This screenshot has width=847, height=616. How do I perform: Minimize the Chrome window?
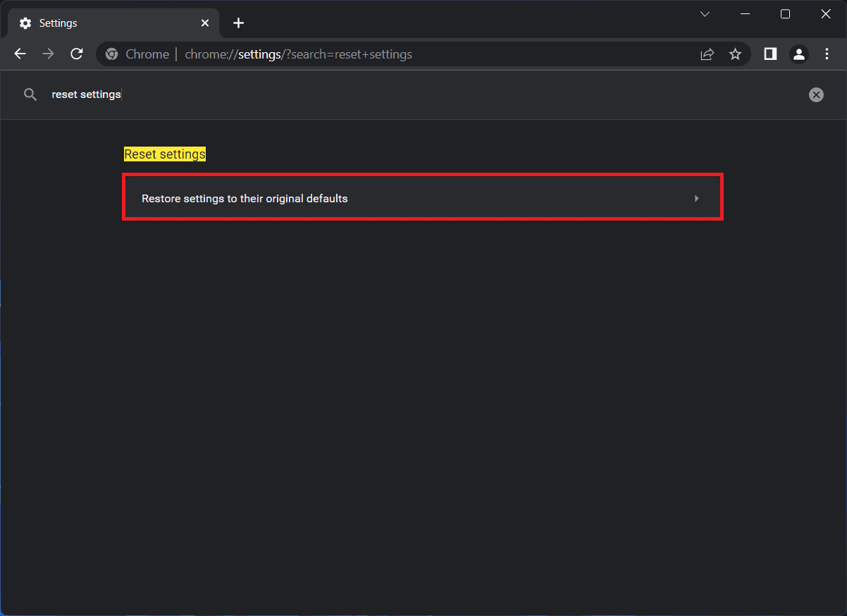[745, 14]
